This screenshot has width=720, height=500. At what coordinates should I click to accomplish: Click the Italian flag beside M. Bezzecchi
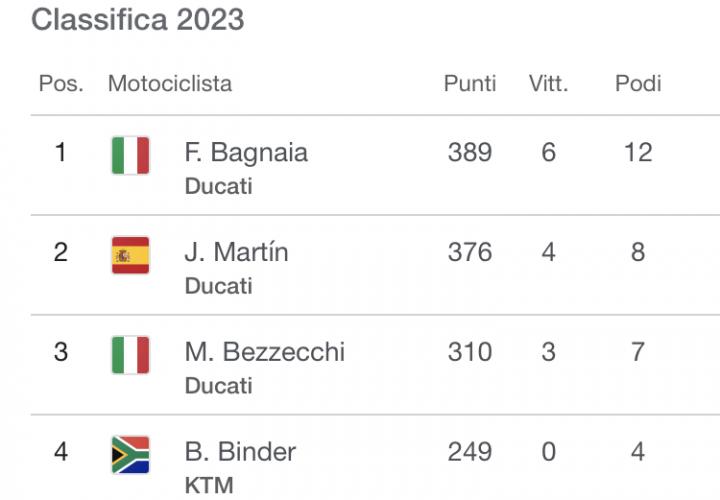coord(130,355)
